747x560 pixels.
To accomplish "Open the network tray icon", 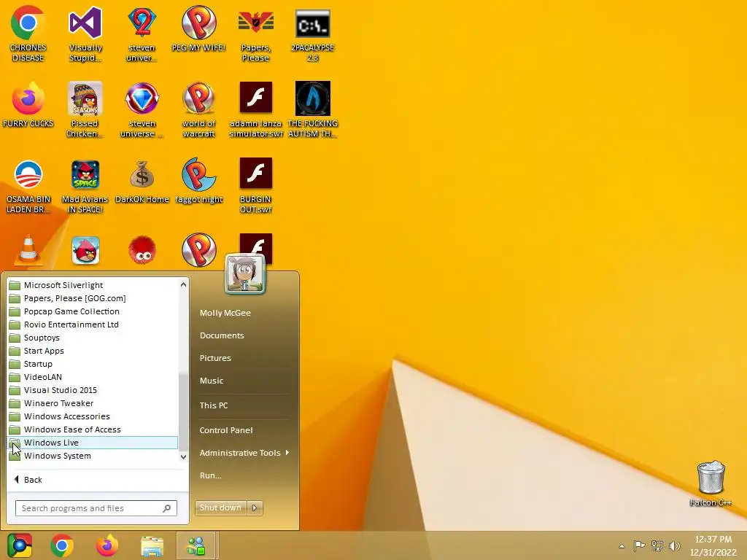I will point(657,545).
